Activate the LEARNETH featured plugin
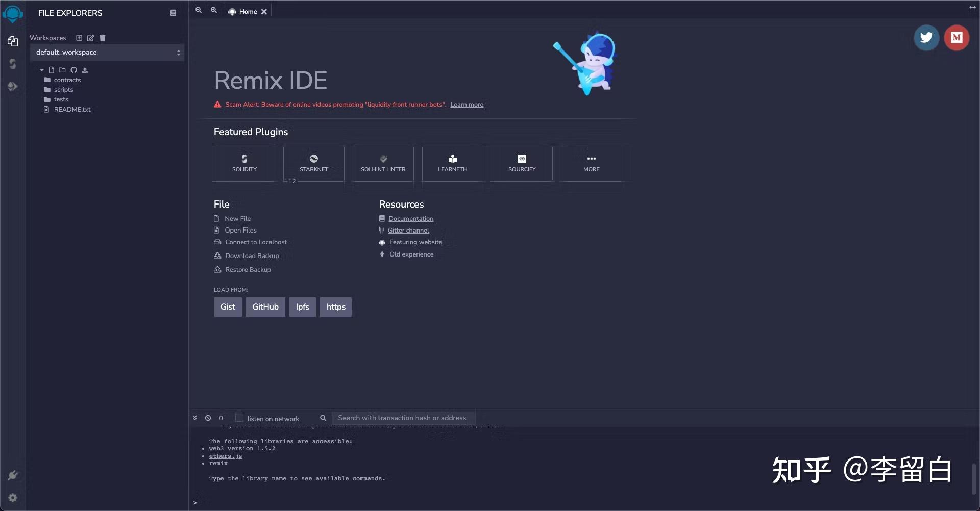 (452, 164)
